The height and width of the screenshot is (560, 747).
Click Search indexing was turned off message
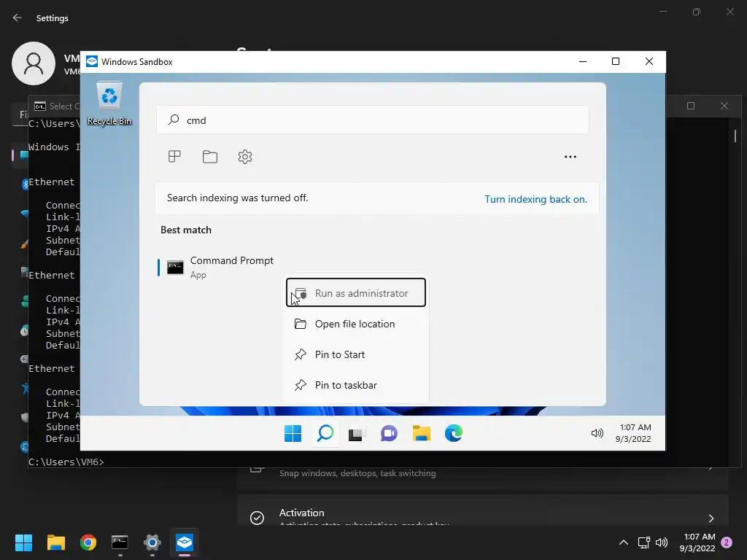pyautogui.click(x=237, y=198)
